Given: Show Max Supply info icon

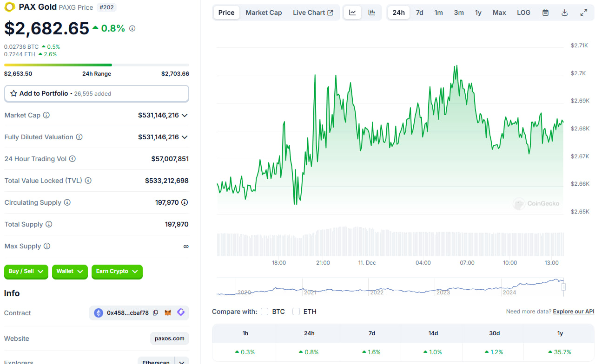Looking at the screenshot, I should 46,246.
